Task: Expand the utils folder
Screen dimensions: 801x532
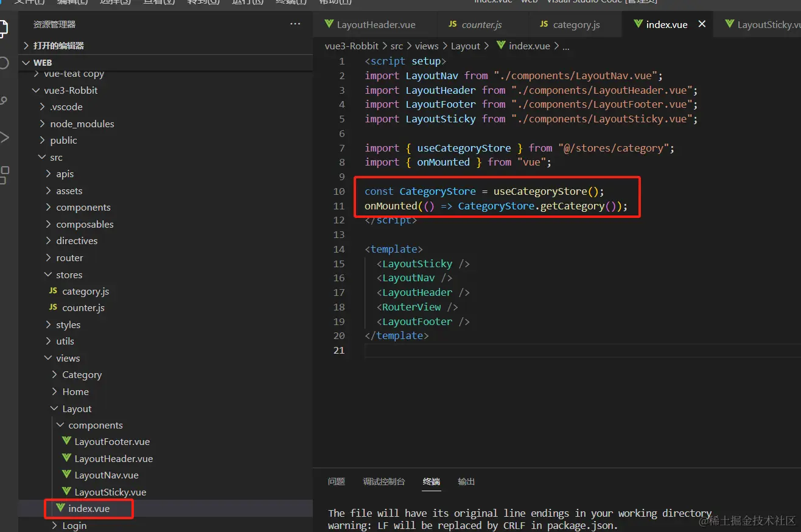Action: click(48, 341)
